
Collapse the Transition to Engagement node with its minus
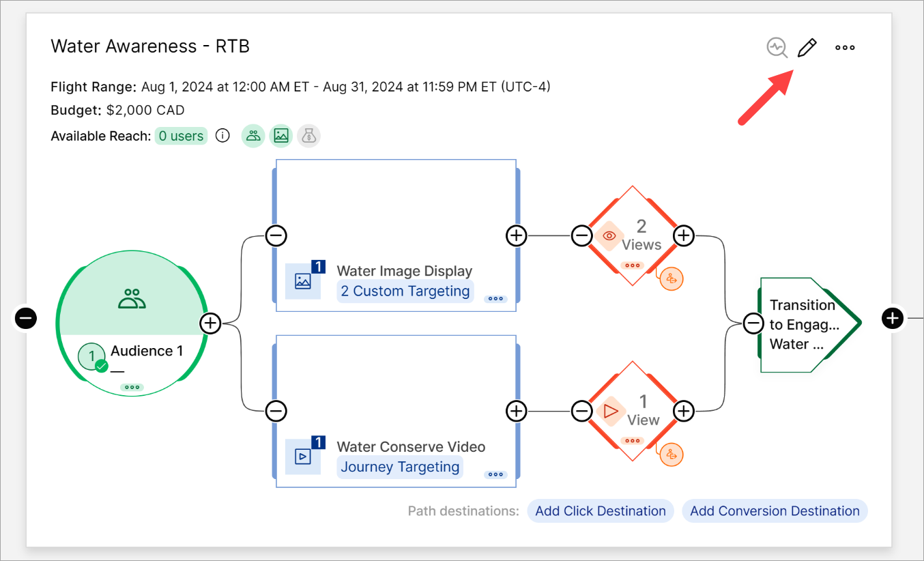(753, 323)
